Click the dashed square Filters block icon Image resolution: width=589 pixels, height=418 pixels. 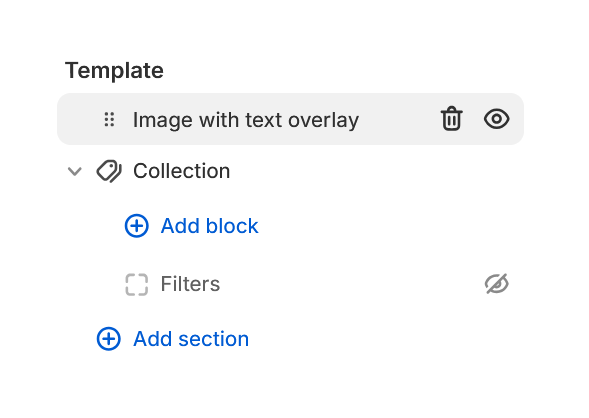[x=137, y=284]
